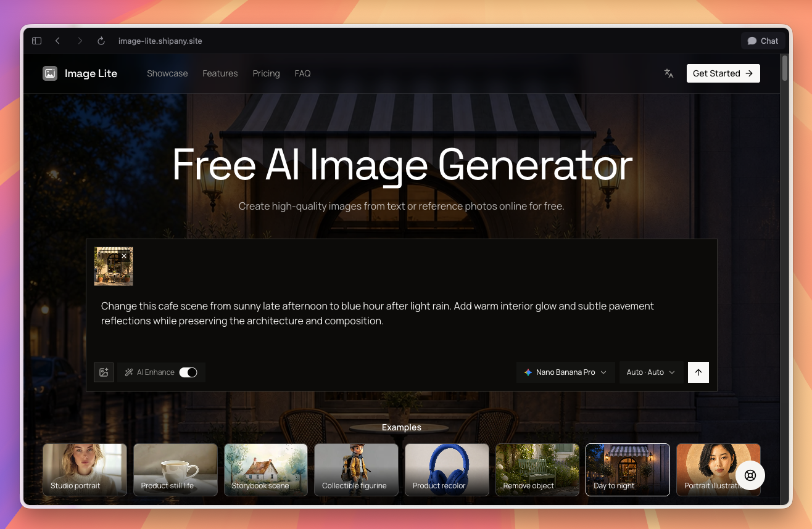Select the Product still life example
Viewport: 812px width, 529px height.
pyautogui.click(x=175, y=470)
